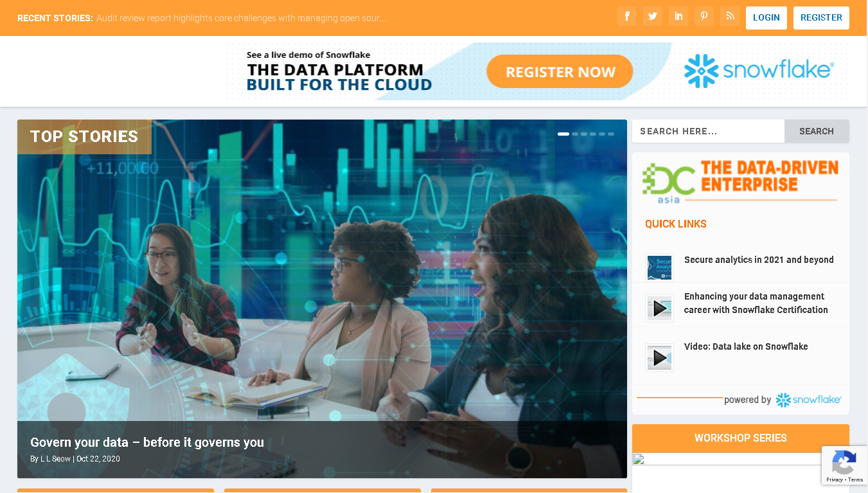Open author link L L Seow
This screenshot has height=493, width=868.
click(x=55, y=459)
